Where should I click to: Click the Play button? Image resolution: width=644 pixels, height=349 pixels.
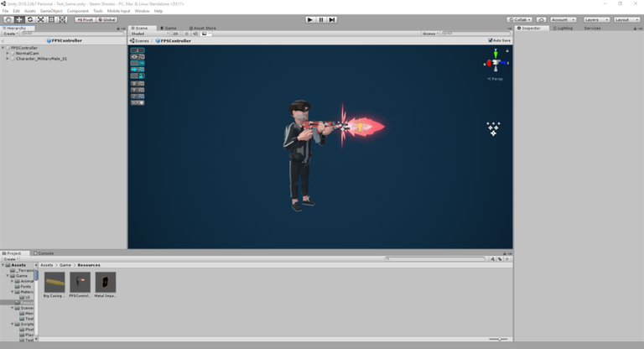[310, 20]
